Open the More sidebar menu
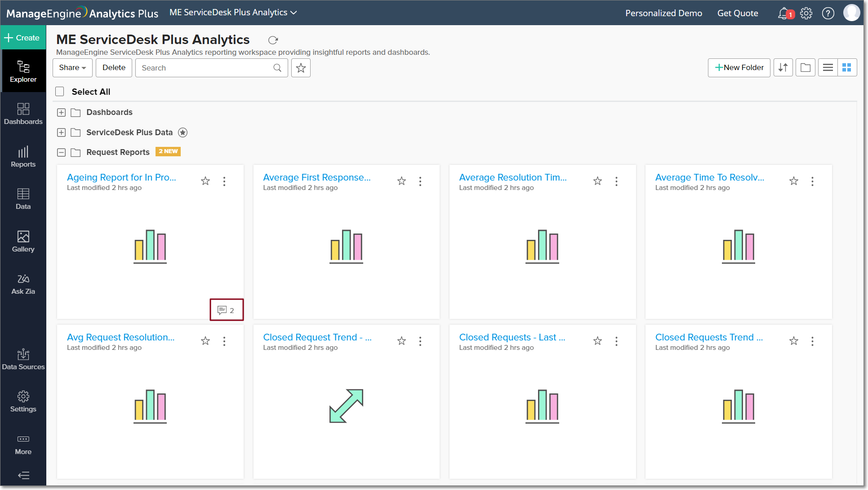868x490 pixels. tap(23, 445)
